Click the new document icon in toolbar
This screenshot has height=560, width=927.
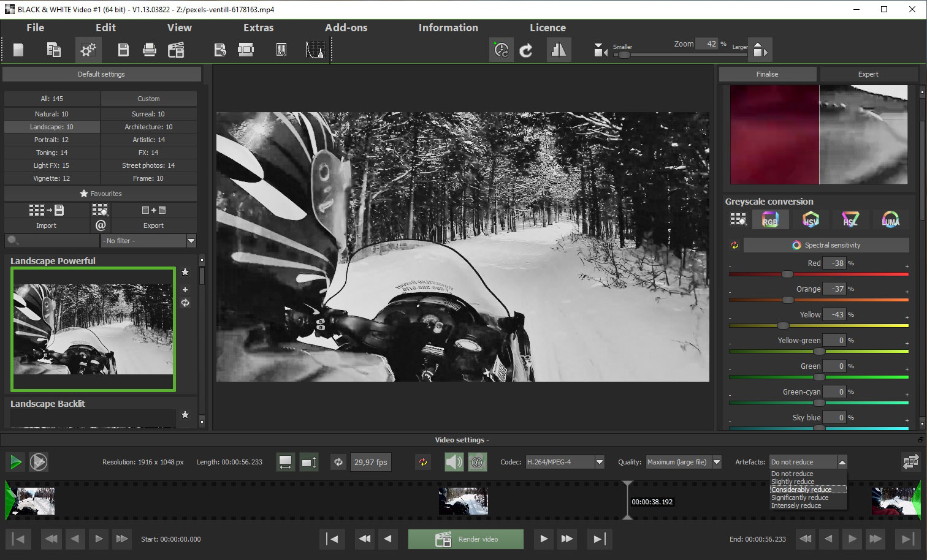coord(18,50)
